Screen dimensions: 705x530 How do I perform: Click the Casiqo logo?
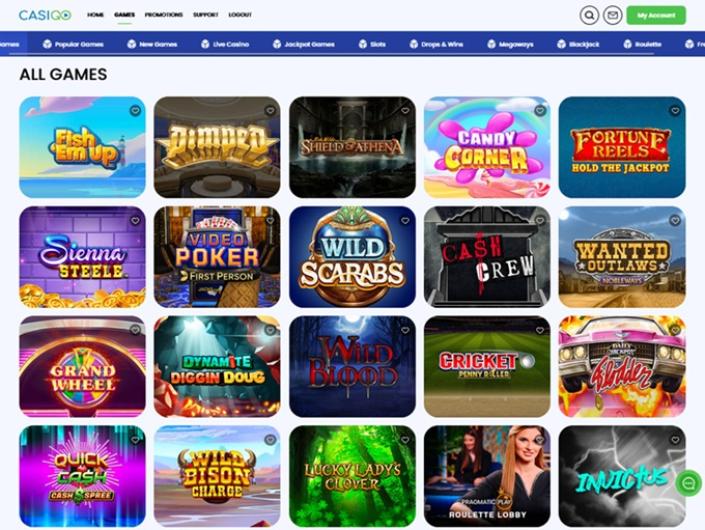tap(45, 15)
